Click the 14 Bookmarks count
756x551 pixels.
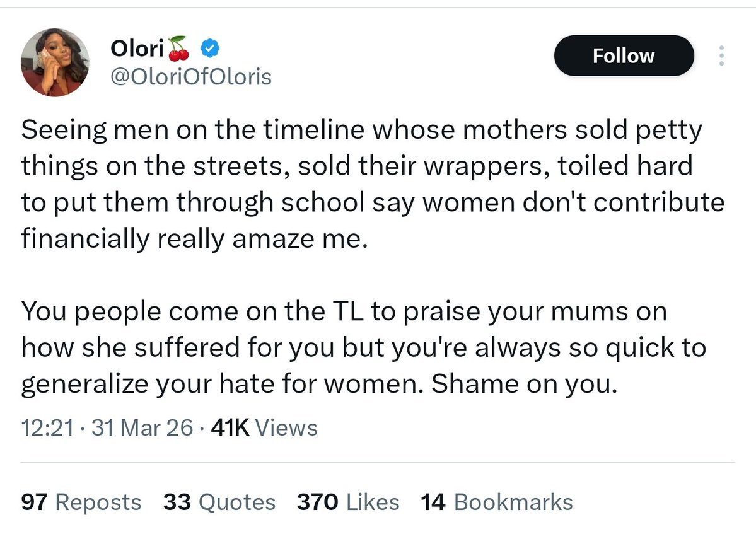pos(497,502)
